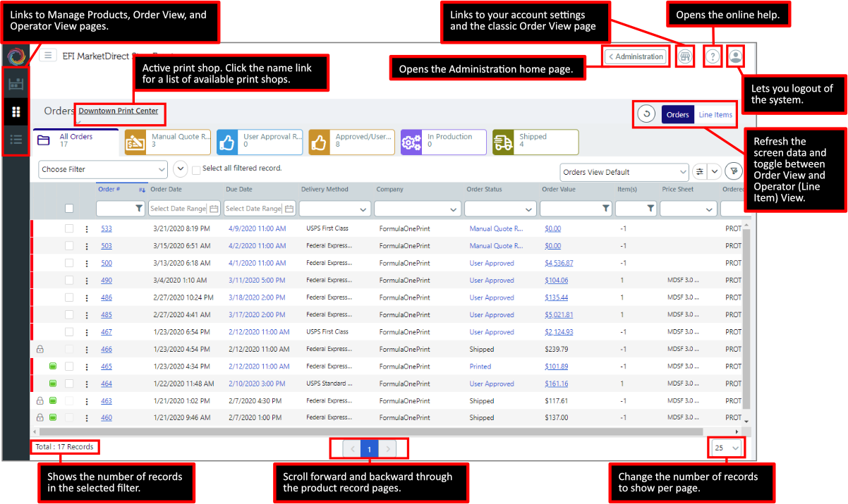Toggle the header select-all checkbox

69,209
